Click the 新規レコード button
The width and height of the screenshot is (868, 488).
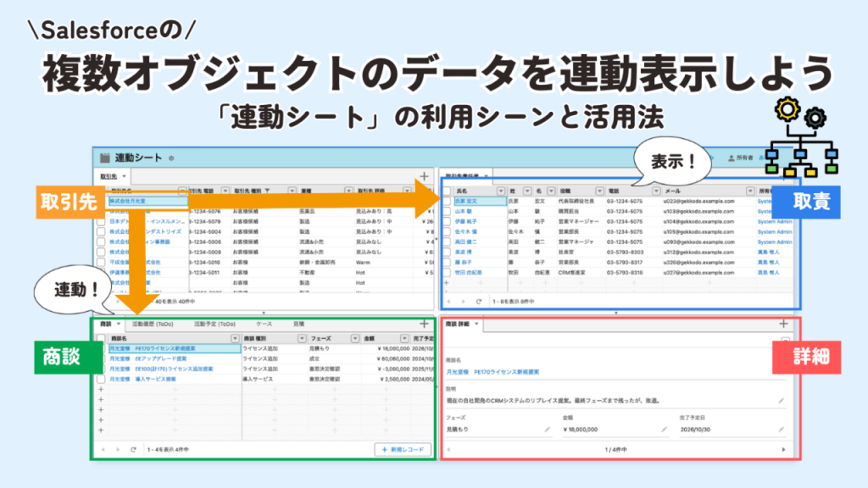tap(403, 450)
